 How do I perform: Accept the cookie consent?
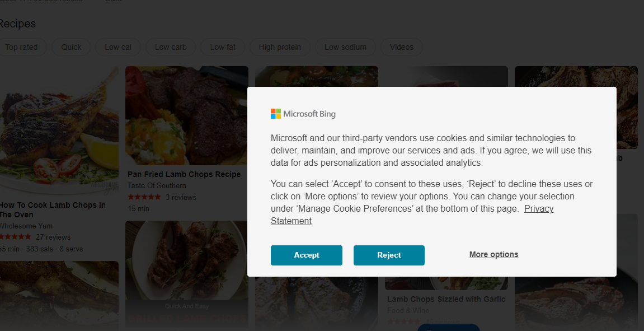(x=306, y=255)
